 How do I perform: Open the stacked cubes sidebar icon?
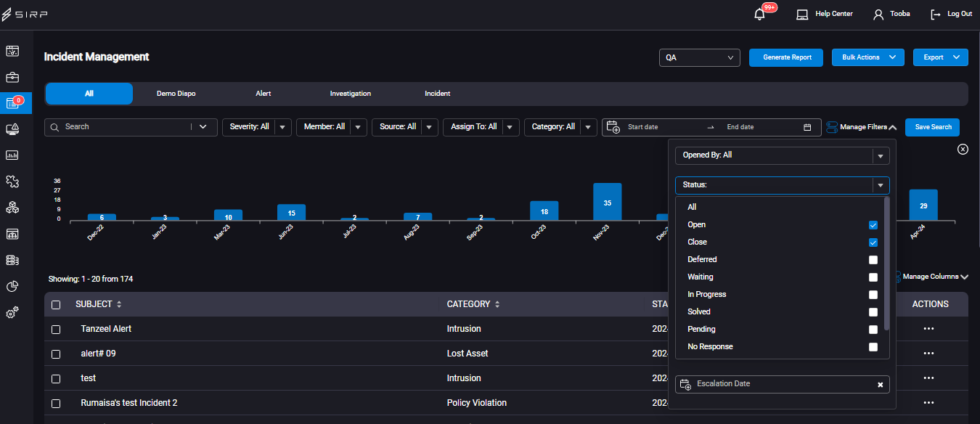(12, 207)
